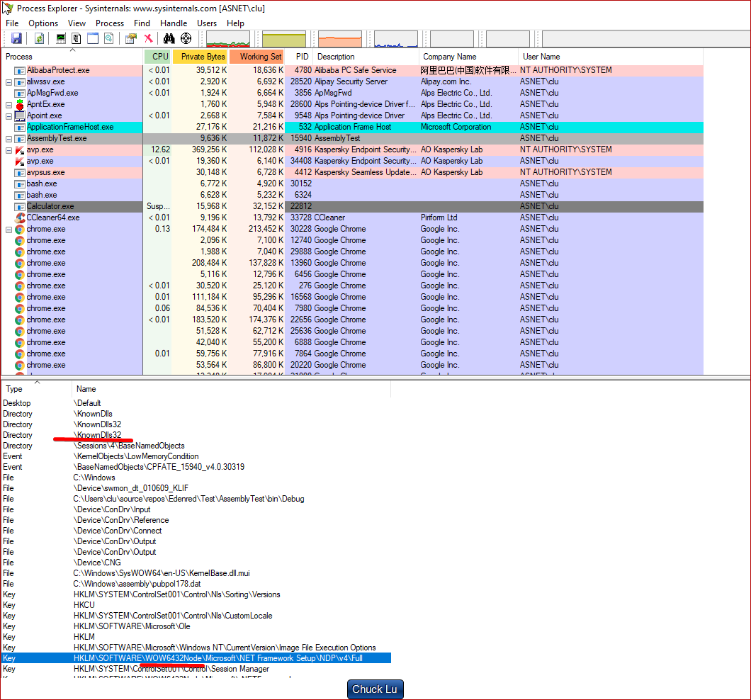The height and width of the screenshot is (700, 751).
Task: Sort handles by the Type column header
Action: tap(36, 389)
